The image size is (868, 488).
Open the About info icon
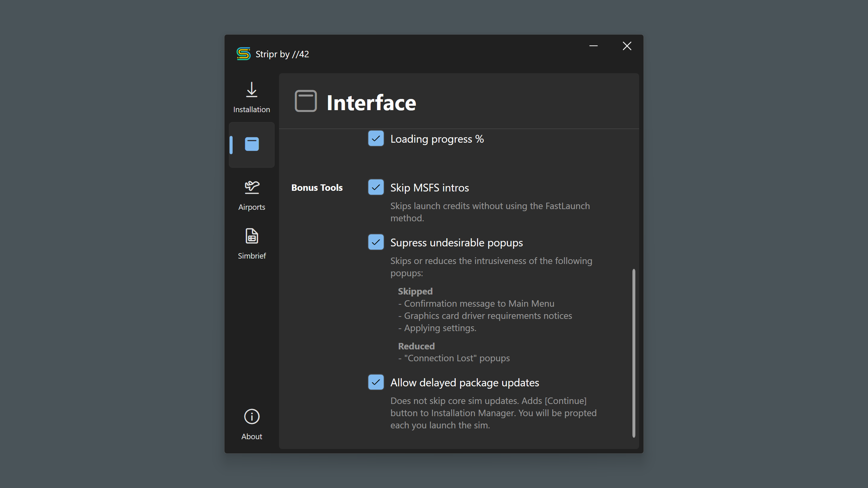[252, 416]
